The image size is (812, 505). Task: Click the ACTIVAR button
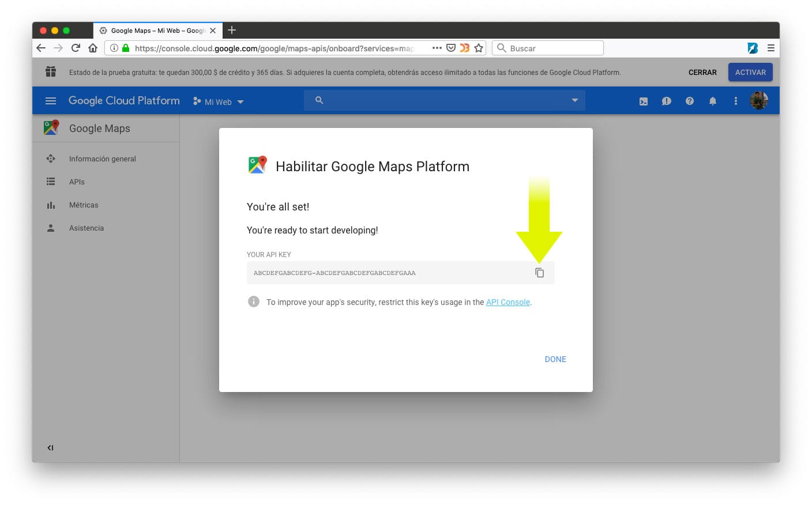click(750, 72)
